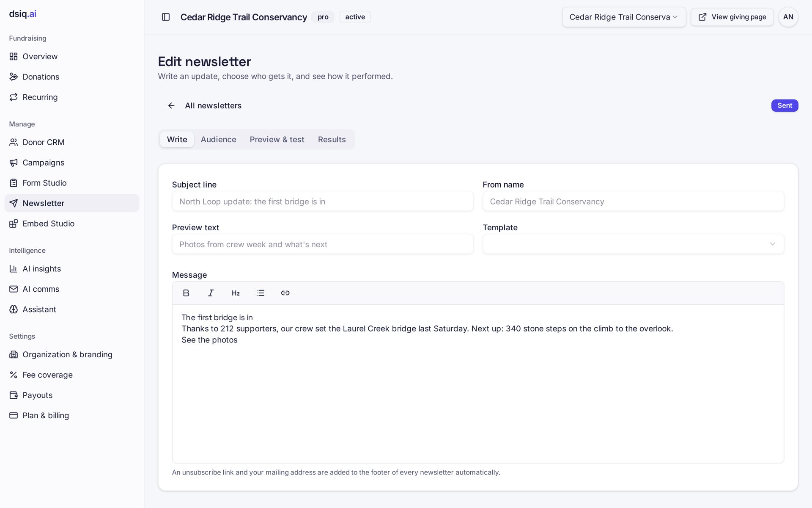812x508 pixels.
Task: Click the Sent status badge
Action: coord(785,105)
